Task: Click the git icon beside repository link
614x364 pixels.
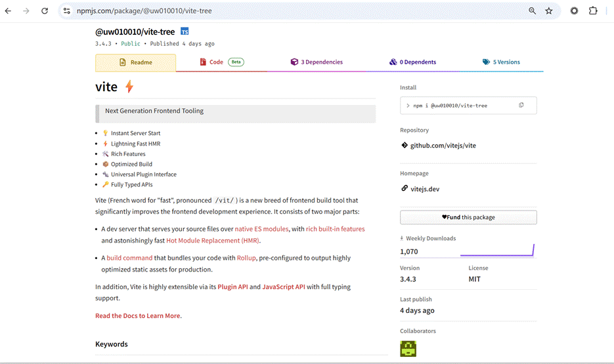Action: (405, 145)
